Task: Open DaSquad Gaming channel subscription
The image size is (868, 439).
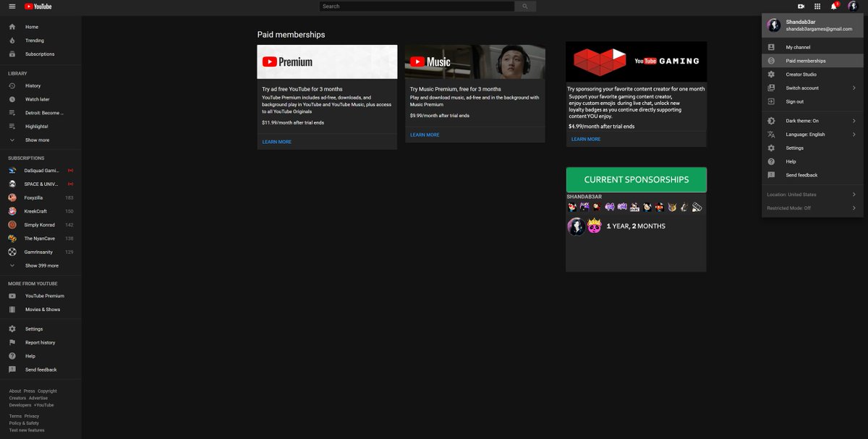Action: 41,171
